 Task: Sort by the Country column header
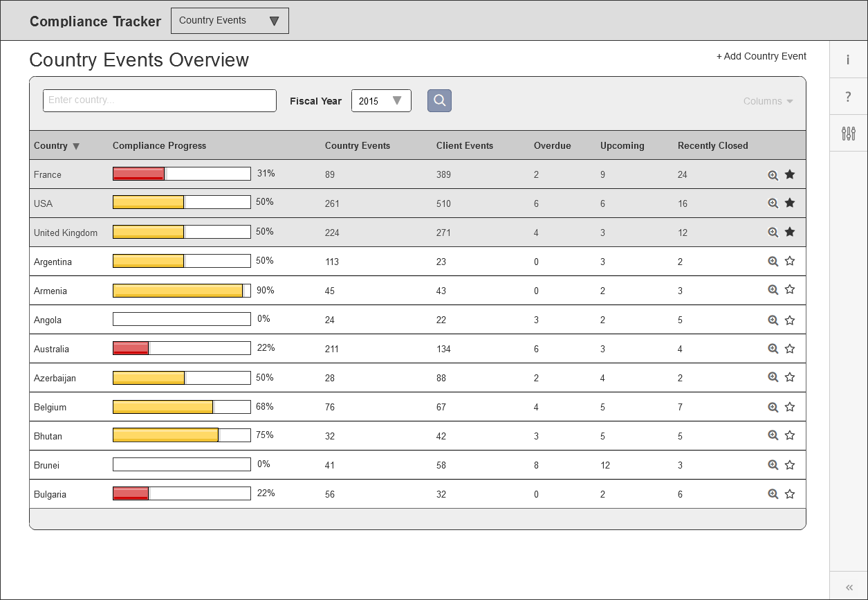point(57,146)
